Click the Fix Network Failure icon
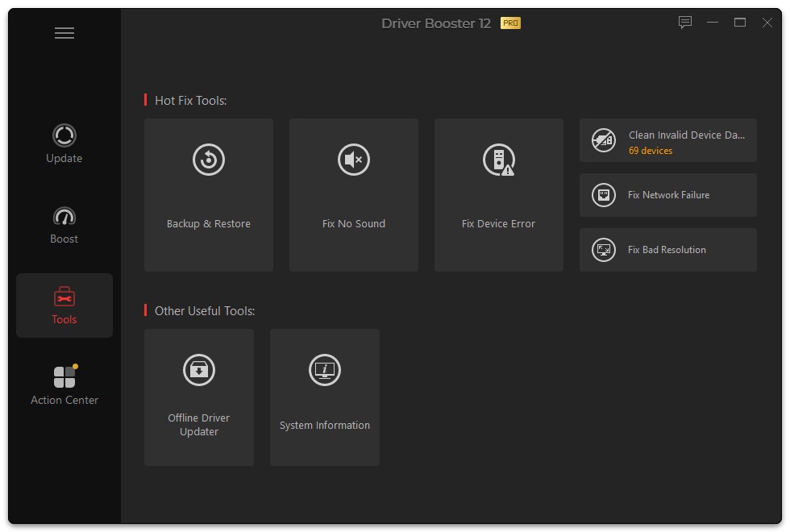Viewport: 790px width, 532px height. click(604, 195)
